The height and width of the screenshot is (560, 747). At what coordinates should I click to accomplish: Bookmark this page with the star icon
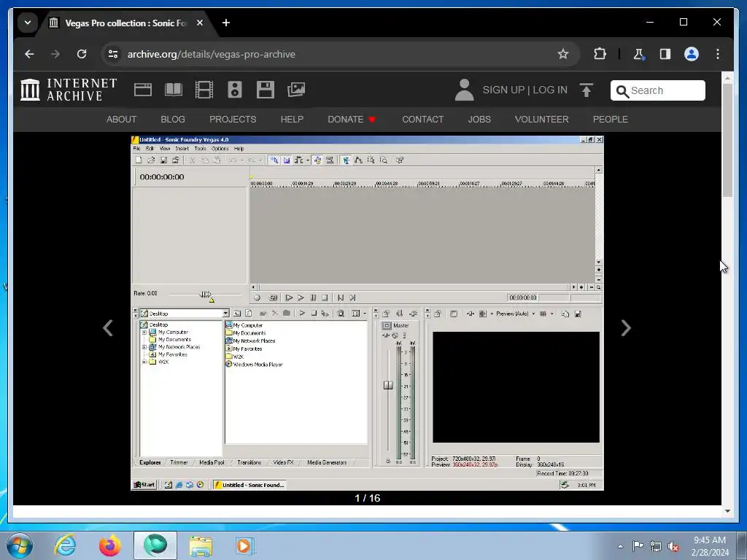562,54
